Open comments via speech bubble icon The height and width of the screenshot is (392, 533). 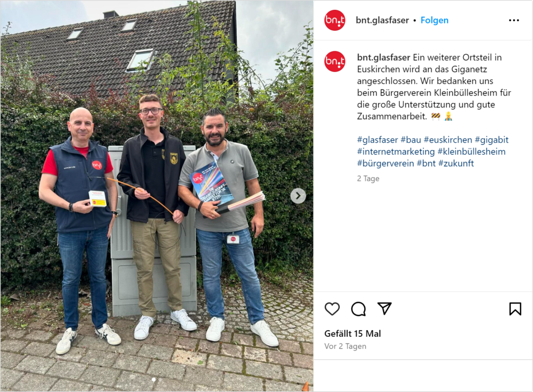point(358,309)
